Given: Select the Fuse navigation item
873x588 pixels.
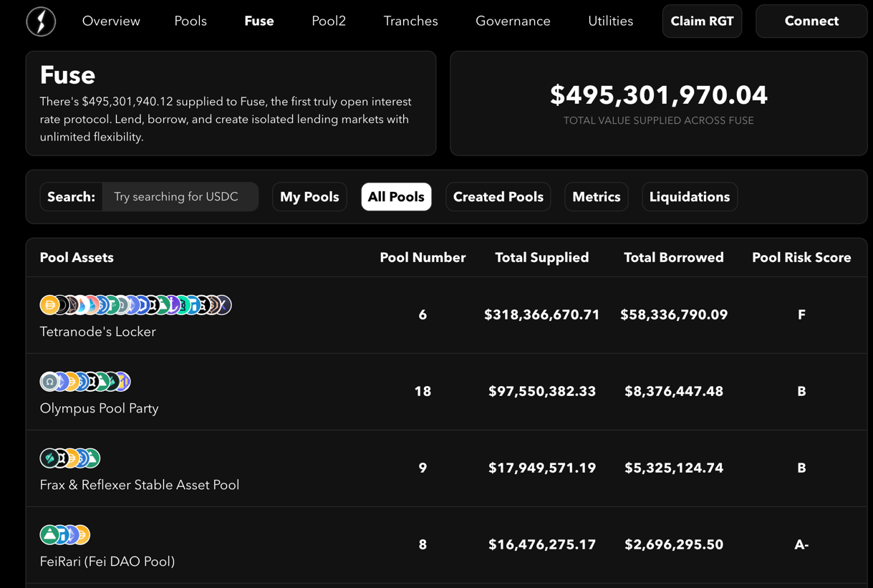Looking at the screenshot, I should (x=259, y=21).
